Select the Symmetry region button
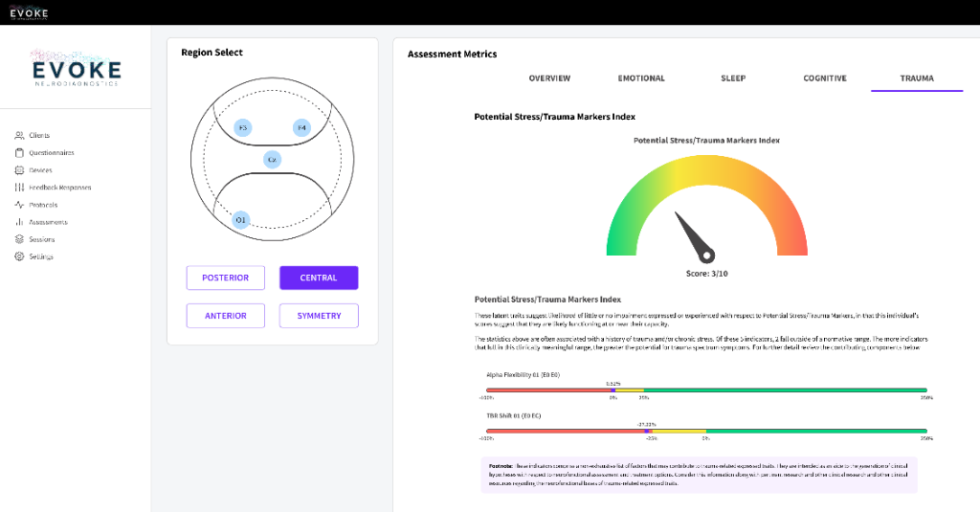Viewport: 980px width, 512px height. click(x=319, y=316)
